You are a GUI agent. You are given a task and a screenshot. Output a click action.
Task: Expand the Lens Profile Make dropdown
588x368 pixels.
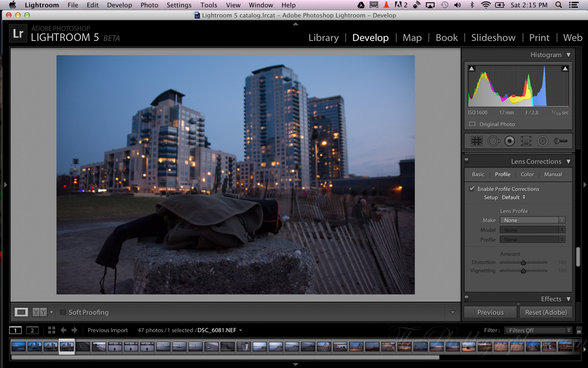(532, 220)
